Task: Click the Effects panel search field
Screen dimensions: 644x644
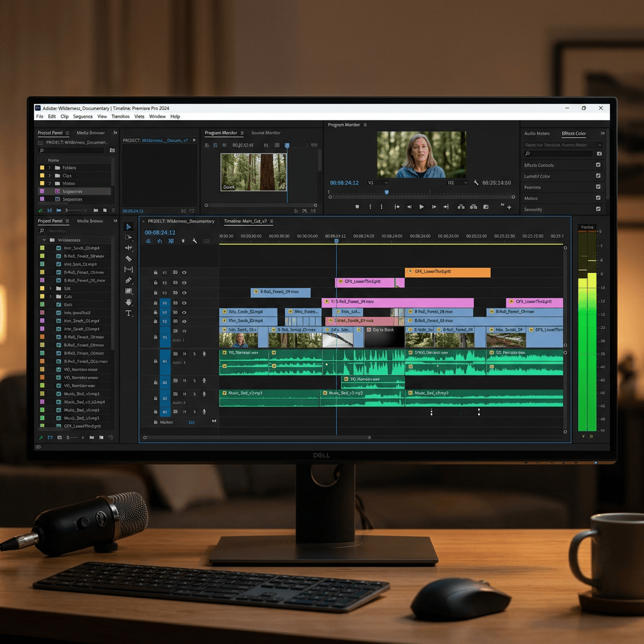Action: point(558,153)
